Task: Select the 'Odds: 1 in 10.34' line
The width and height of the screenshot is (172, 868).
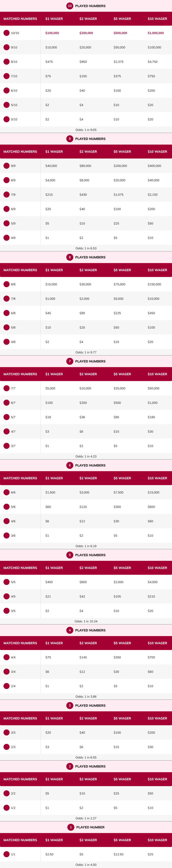Action: [86, 621]
